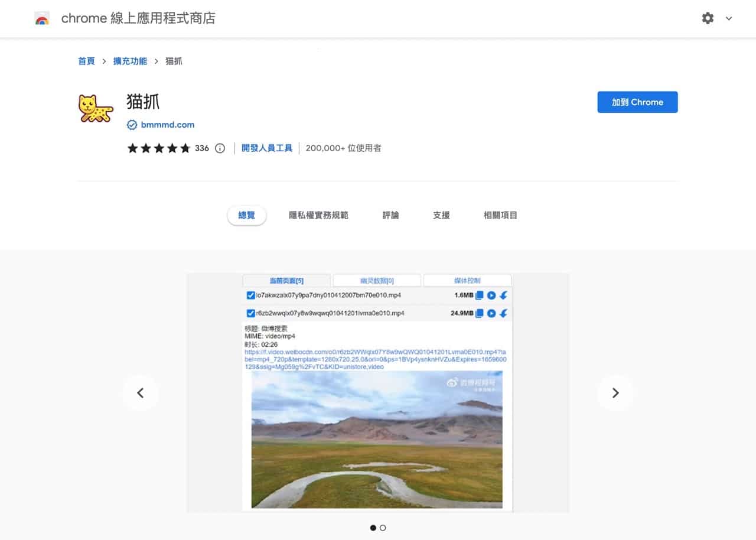
Task: Select the 隱私權實務規範 tab
Action: (318, 215)
